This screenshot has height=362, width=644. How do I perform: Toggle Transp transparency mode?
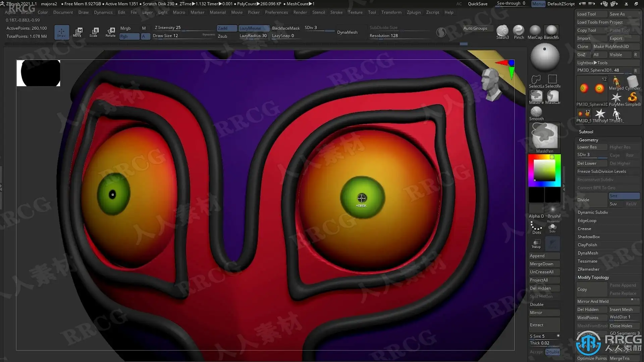click(536, 244)
